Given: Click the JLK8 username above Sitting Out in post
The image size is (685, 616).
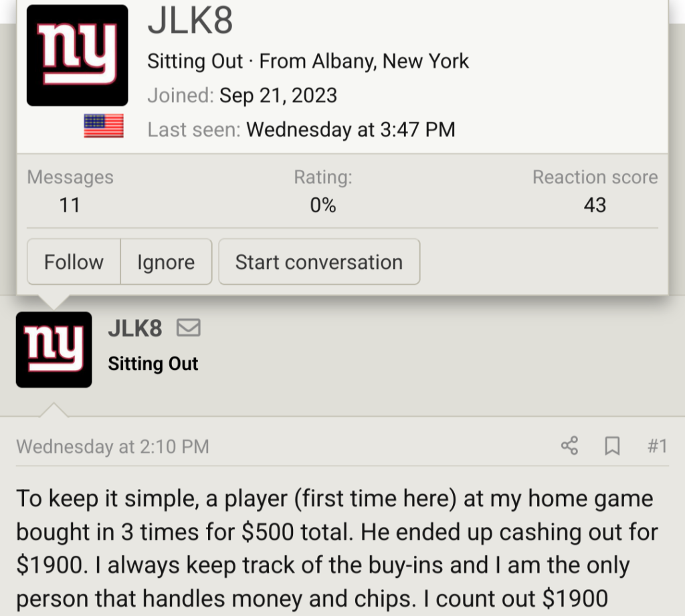Looking at the screenshot, I should pyautogui.click(x=134, y=328).
